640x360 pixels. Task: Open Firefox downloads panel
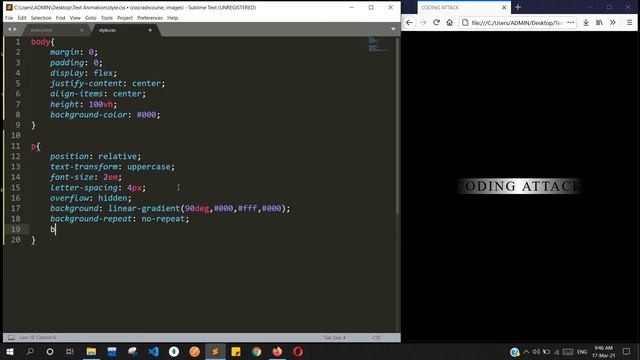click(586, 23)
